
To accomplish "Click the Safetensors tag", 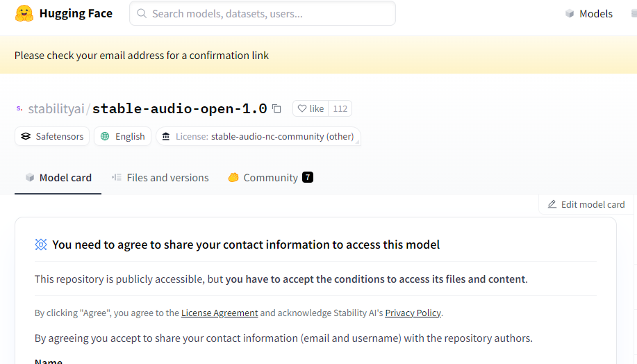I will pos(52,136).
